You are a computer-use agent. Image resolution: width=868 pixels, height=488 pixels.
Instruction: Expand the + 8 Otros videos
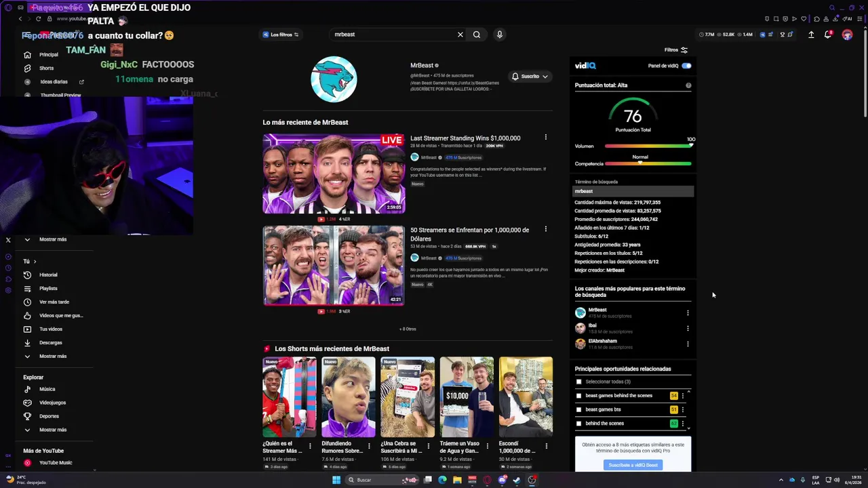408,329
